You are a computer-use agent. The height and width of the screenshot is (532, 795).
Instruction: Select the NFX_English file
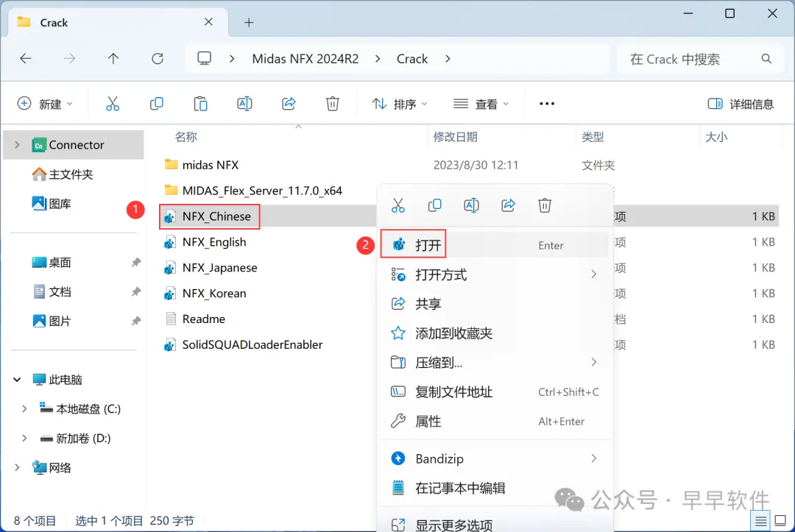click(x=205, y=242)
